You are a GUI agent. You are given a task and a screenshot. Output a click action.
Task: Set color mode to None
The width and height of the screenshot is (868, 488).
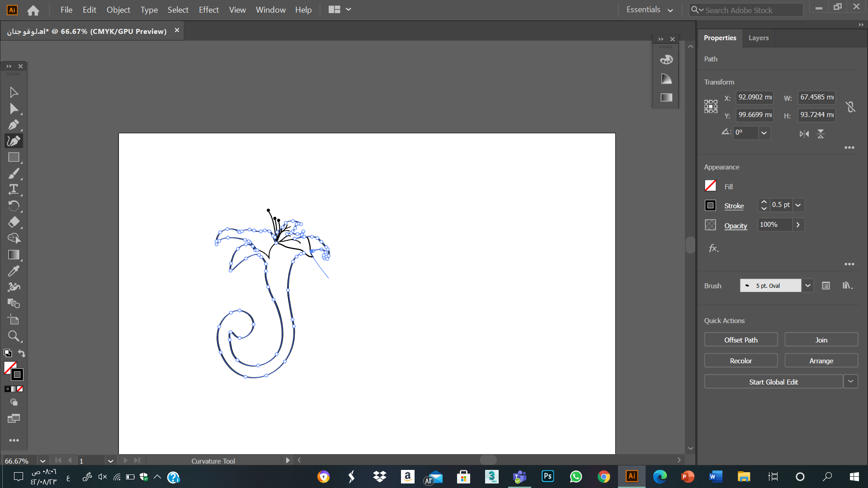20,389
